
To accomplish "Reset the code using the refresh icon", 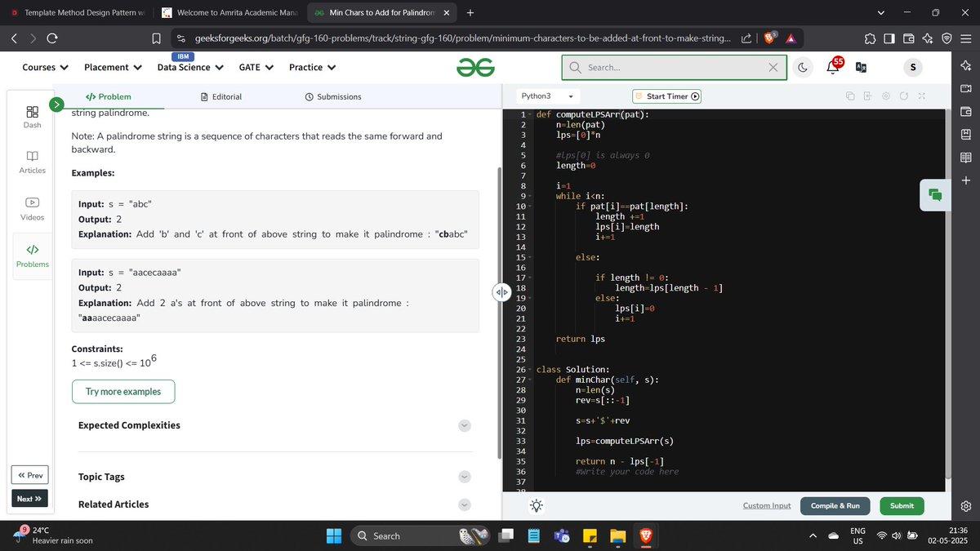I will pos(903,96).
